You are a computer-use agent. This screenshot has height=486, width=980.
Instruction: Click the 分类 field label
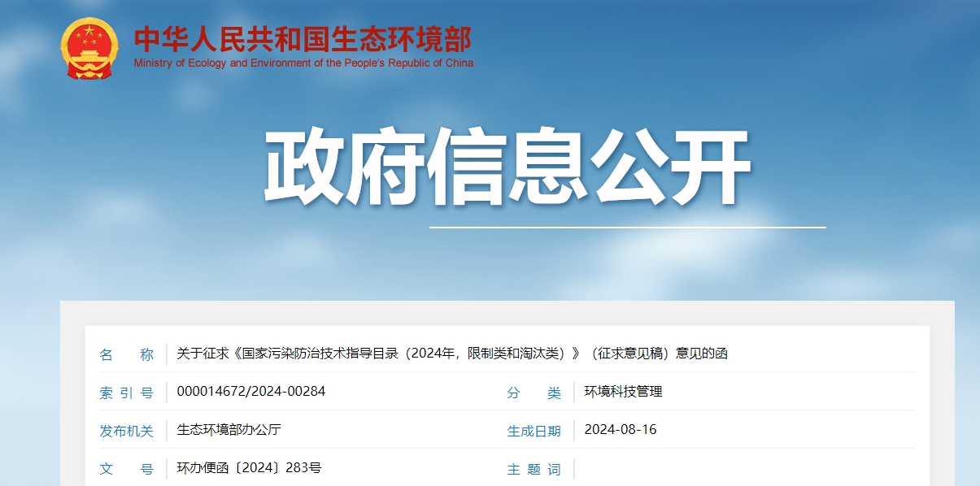coord(533,393)
